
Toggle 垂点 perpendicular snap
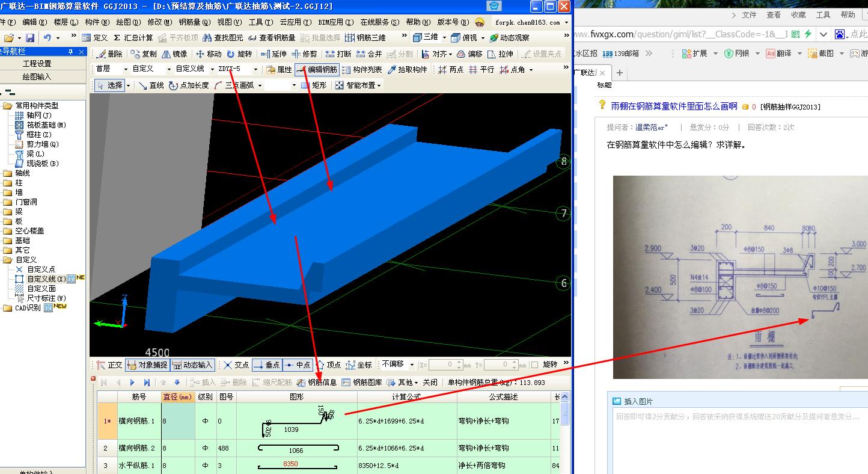click(266, 365)
